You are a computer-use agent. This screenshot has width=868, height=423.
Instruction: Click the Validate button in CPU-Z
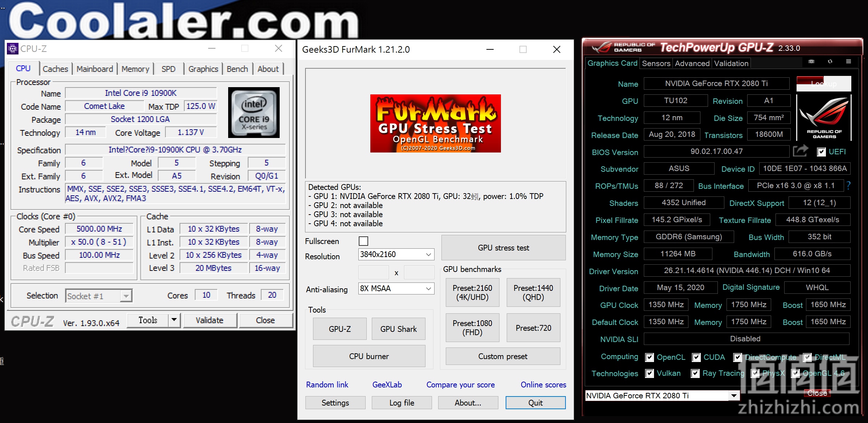(210, 320)
